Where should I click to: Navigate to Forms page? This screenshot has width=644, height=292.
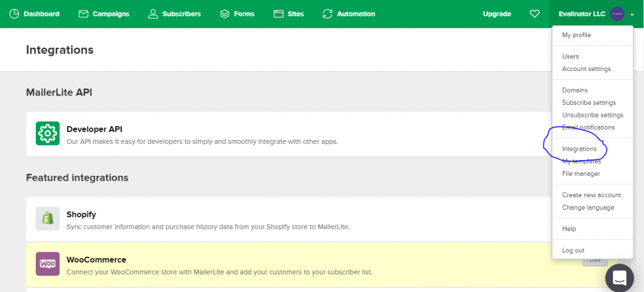[238, 14]
